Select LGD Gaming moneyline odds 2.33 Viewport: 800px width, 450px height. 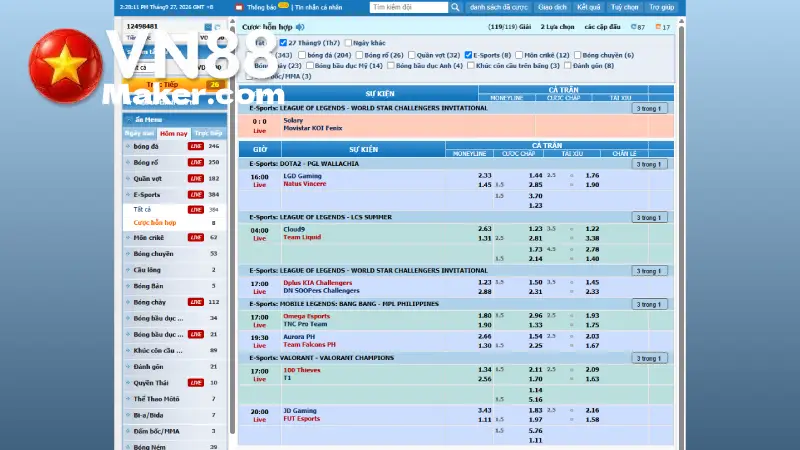485,176
